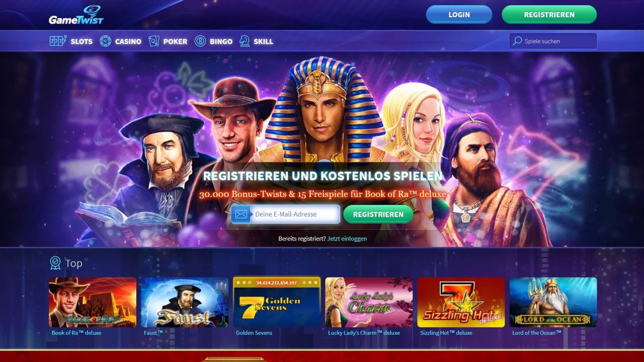Click the REGISTRIEREN button in header
Screen dimensions: 644x362
pyautogui.click(x=549, y=15)
